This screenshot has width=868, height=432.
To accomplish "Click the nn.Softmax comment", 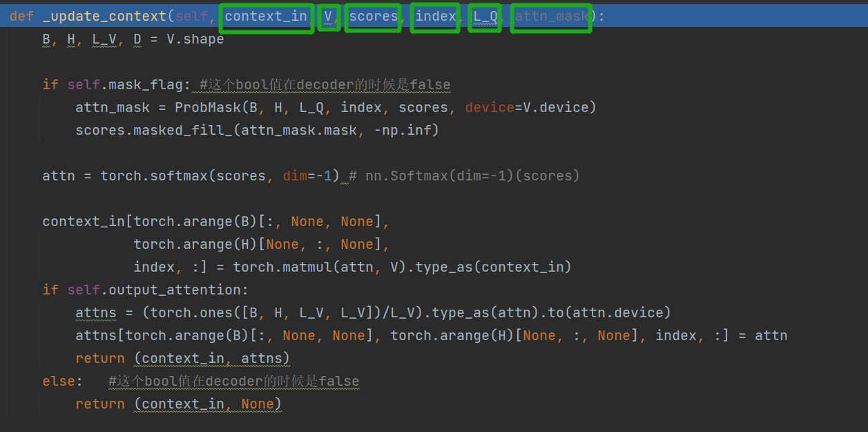I will pyautogui.click(x=465, y=176).
